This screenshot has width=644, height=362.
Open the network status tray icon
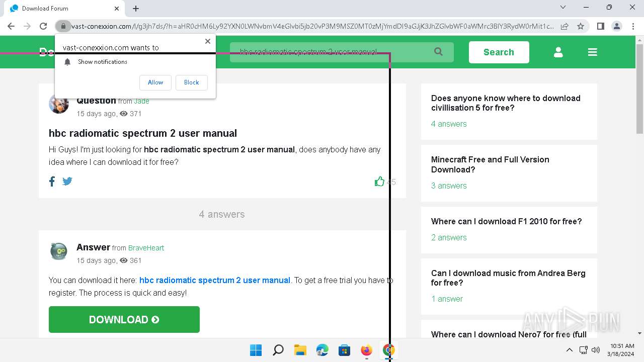(584, 350)
